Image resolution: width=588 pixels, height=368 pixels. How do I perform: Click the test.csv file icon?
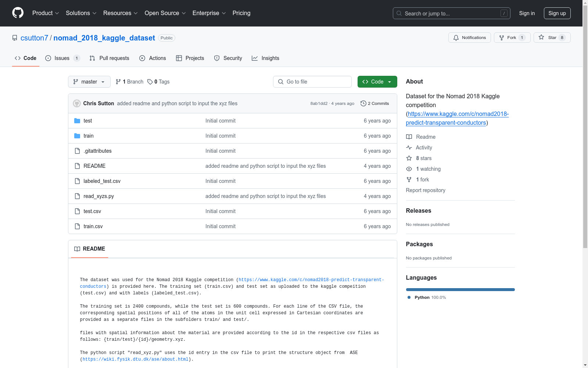77,211
